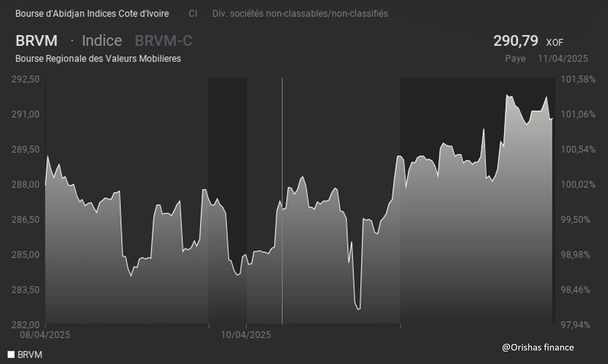Click the 288,00 left axis label
Image resolution: width=608 pixels, height=364 pixels.
(x=26, y=185)
